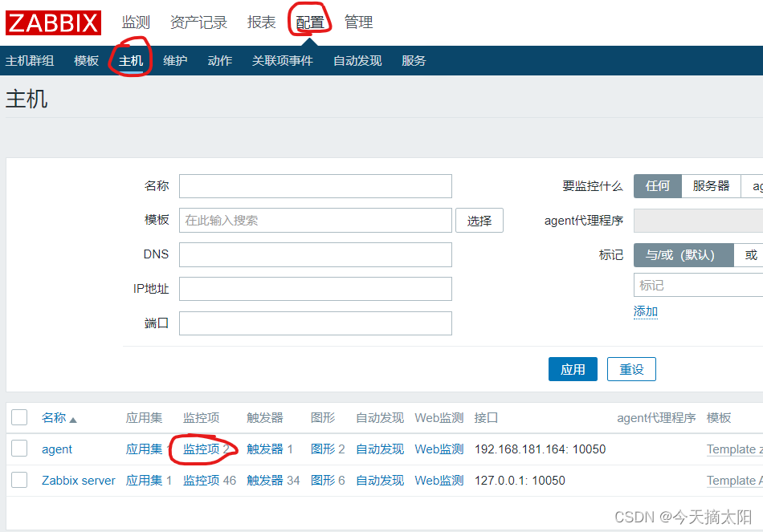Open 图形 for agent host
The height and width of the screenshot is (532, 763).
coord(323,449)
